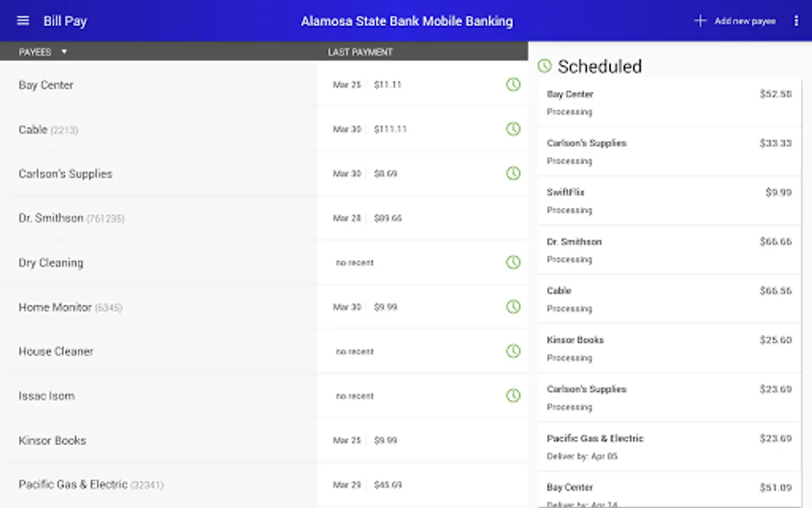Open scheduled Bay Center $52.58 payment

click(x=669, y=102)
